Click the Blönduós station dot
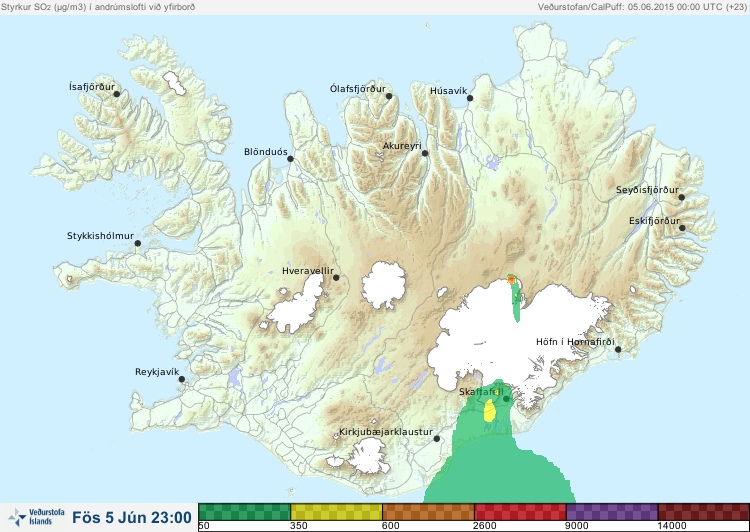 click(290, 159)
